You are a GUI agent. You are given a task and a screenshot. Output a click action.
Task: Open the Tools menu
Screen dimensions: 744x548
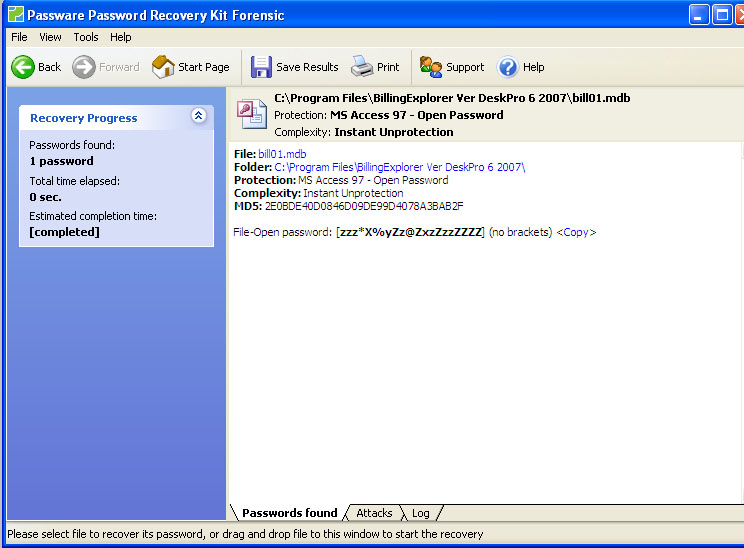86,37
